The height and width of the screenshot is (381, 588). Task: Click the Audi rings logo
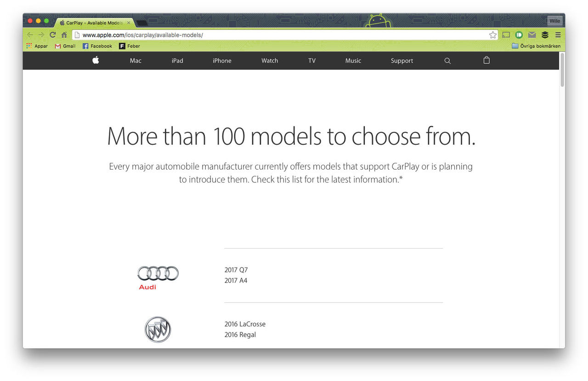click(x=158, y=273)
